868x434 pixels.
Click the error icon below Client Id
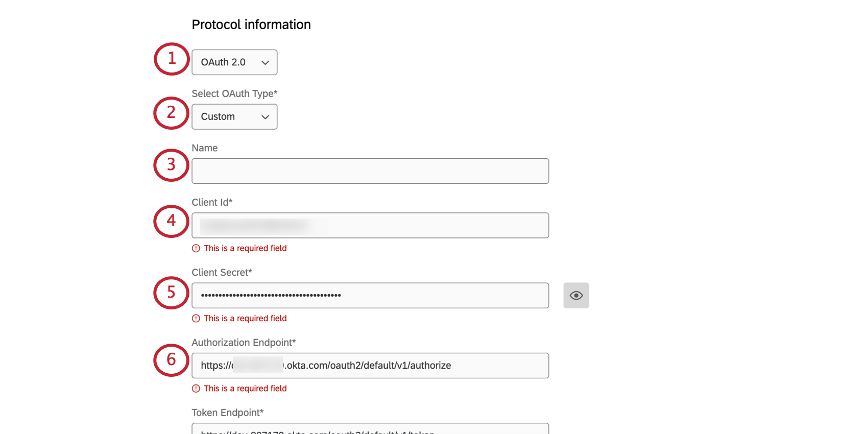pyautogui.click(x=196, y=248)
